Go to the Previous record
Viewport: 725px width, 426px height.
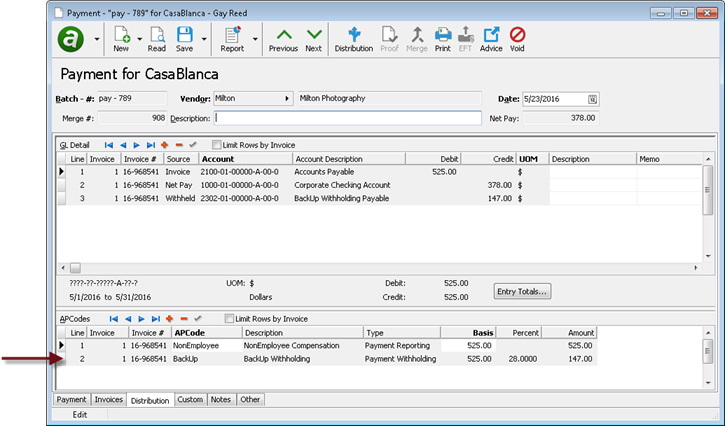(x=283, y=40)
